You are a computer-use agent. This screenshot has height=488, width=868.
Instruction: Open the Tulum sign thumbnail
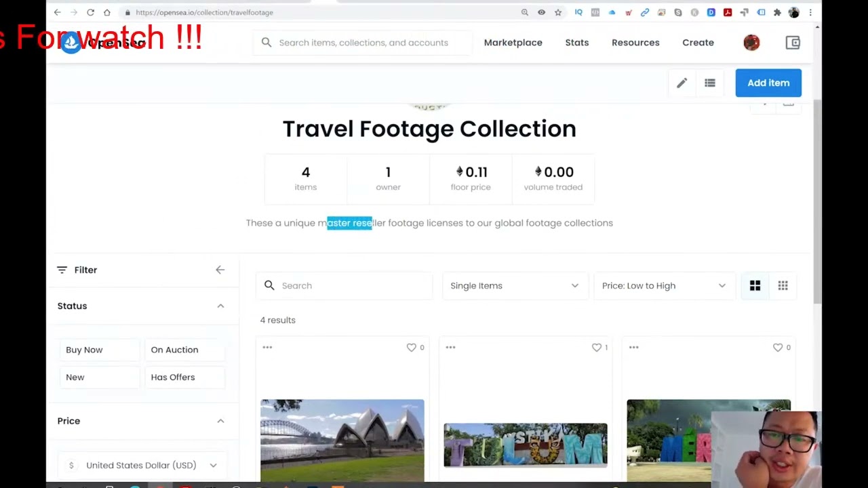[x=526, y=445]
